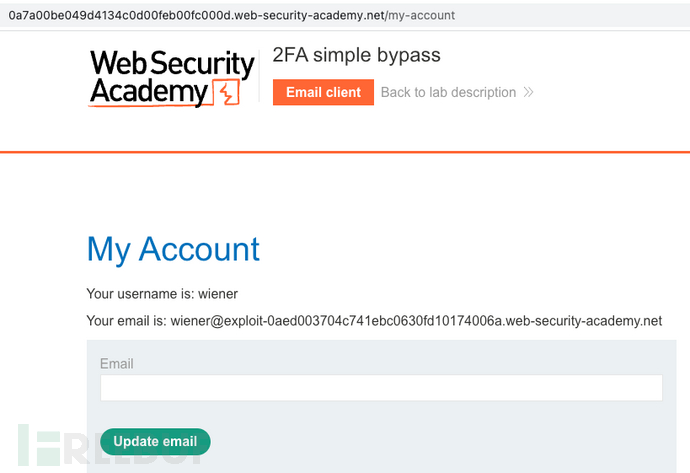Viewport: 690px width, 473px height.
Task: Click the /my-account path in the URL
Action: 420,15
